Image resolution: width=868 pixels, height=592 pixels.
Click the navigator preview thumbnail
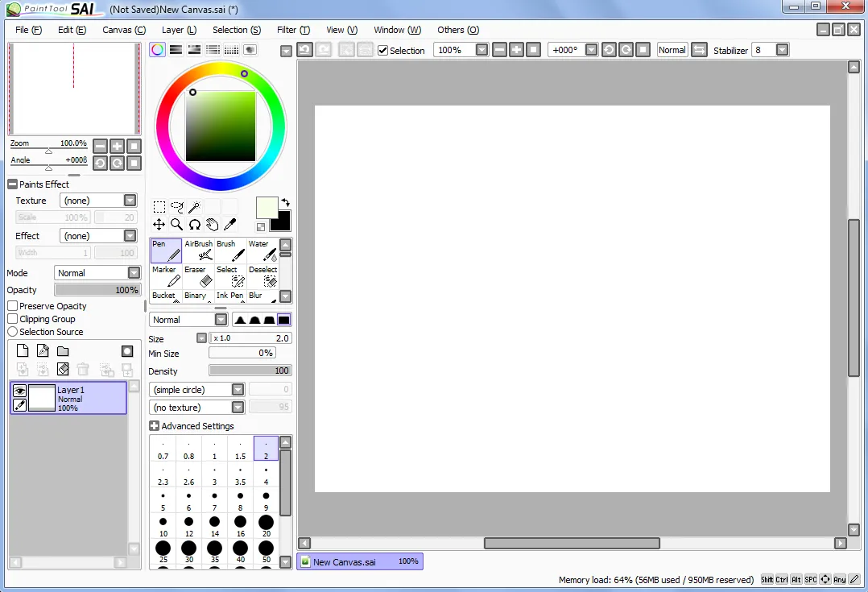(x=74, y=89)
